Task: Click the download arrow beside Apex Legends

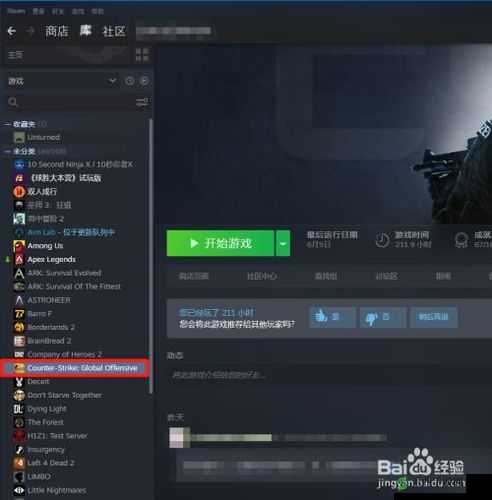Action: pyautogui.click(x=7, y=259)
